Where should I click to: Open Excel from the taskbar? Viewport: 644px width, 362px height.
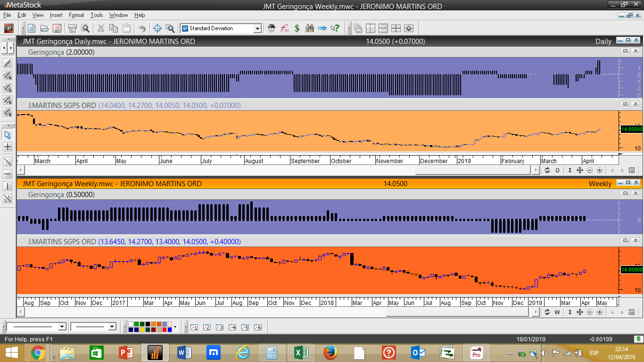301,352
